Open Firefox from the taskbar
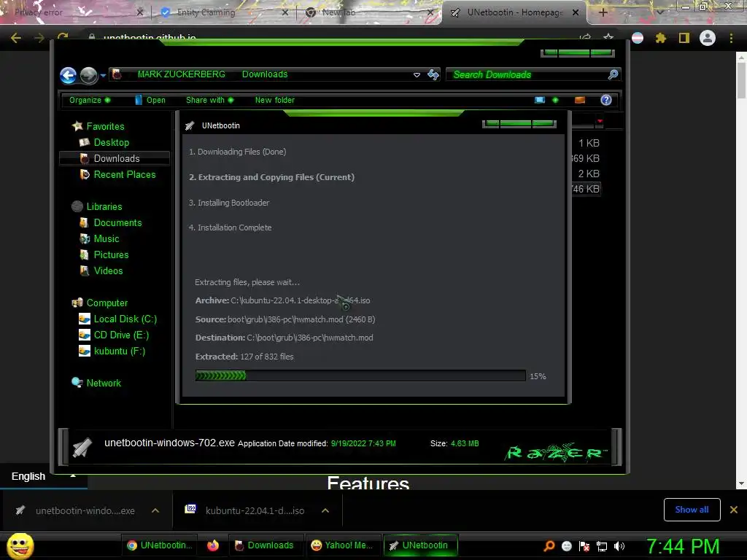This screenshot has width=747, height=560. 213,545
